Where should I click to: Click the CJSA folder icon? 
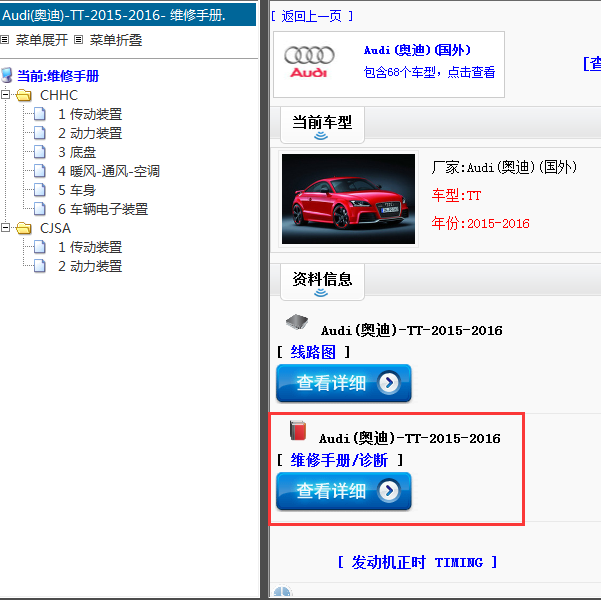24,228
